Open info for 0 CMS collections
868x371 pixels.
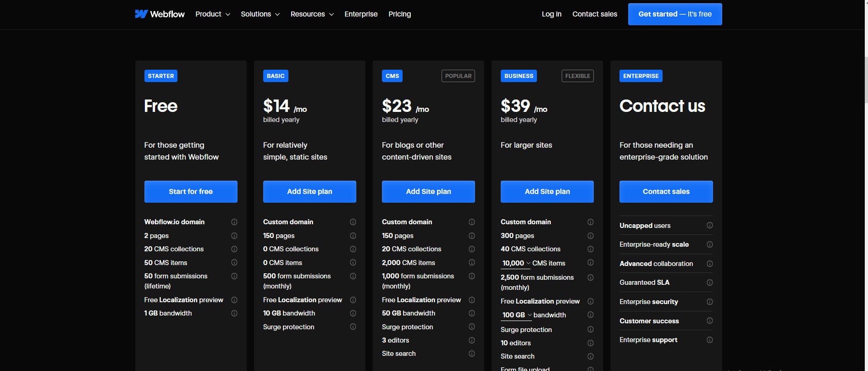[353, 249]
